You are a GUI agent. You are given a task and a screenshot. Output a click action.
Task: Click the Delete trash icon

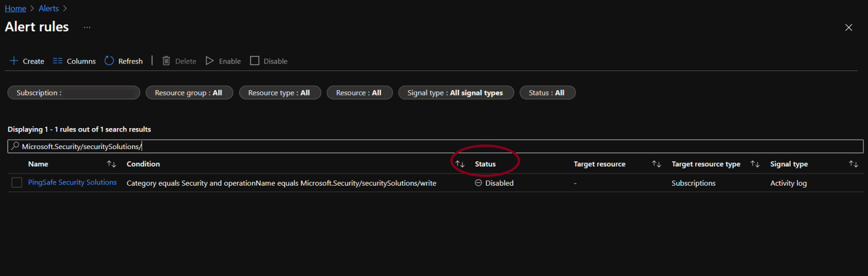tap(166, 61)
